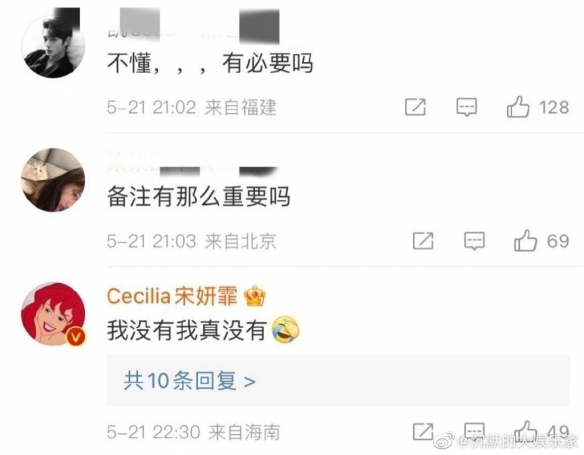The height and width of the screenshot is (455, 584).
Task: Open the black-and-white male avatar
Action: tap(53, 46)
